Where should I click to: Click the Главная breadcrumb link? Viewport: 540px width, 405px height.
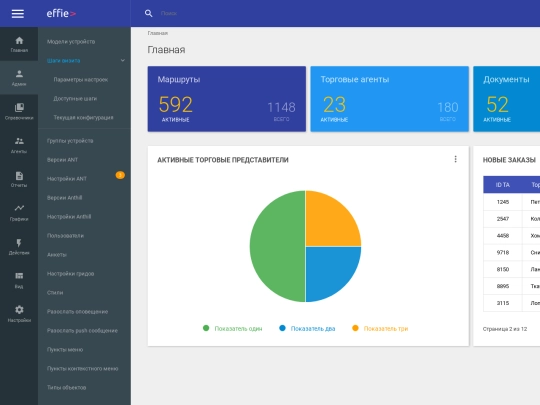(x=157, y=33)
